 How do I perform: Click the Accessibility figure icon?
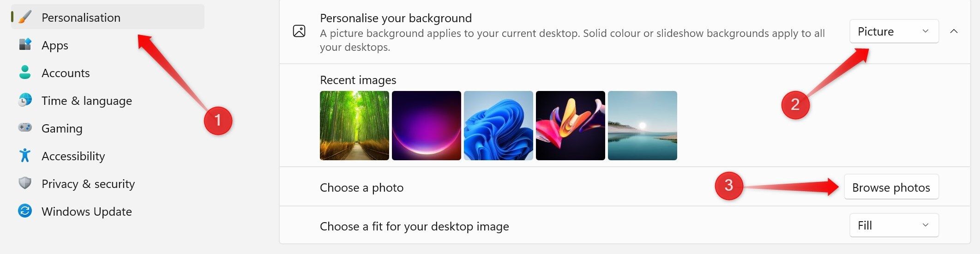click(25, 156)
